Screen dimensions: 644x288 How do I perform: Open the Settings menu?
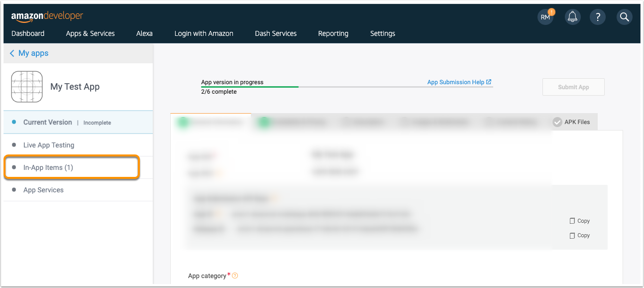tap(383, 33)
